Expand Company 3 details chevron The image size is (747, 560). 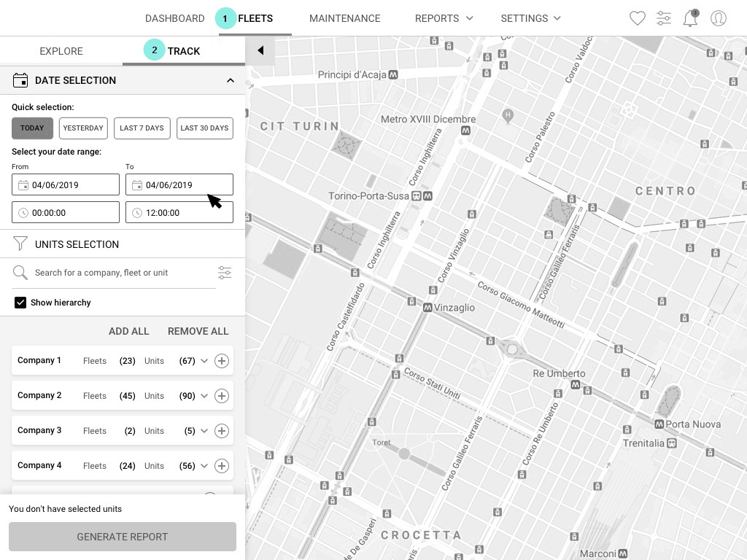tap(204, 431)
